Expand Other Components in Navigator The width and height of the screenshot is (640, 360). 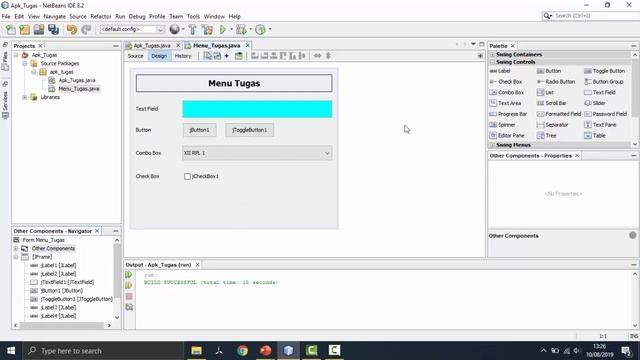point(16,249)
